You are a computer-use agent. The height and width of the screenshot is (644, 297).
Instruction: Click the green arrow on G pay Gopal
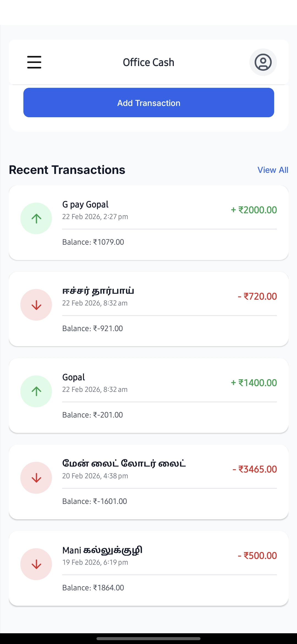(36, 219)
